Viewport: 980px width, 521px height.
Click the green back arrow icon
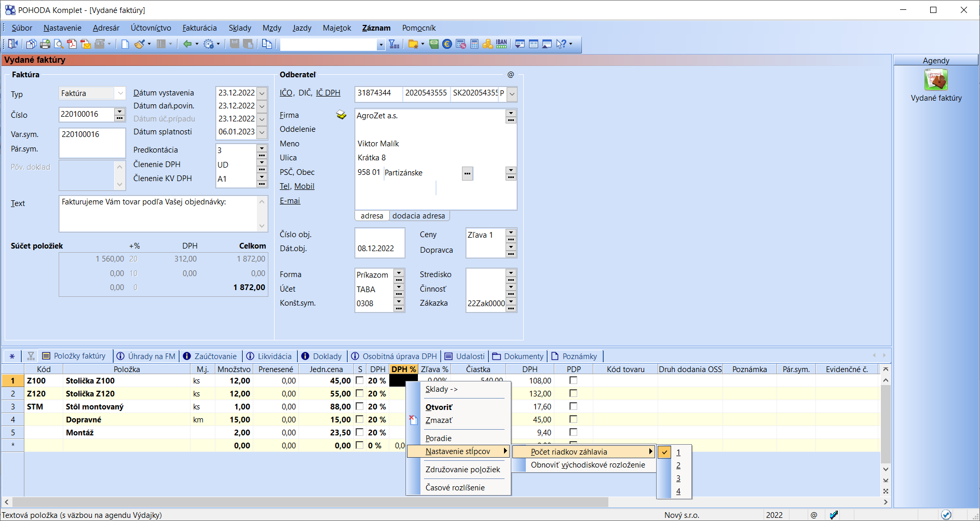(187, 44)
